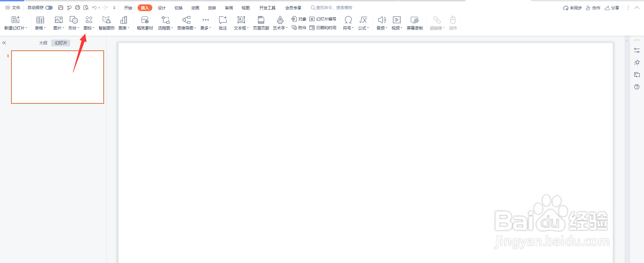The height and width of the screenshot is (263, 644).
Task: Click the Not Synced (未同步) button
Action: (573, 8)
